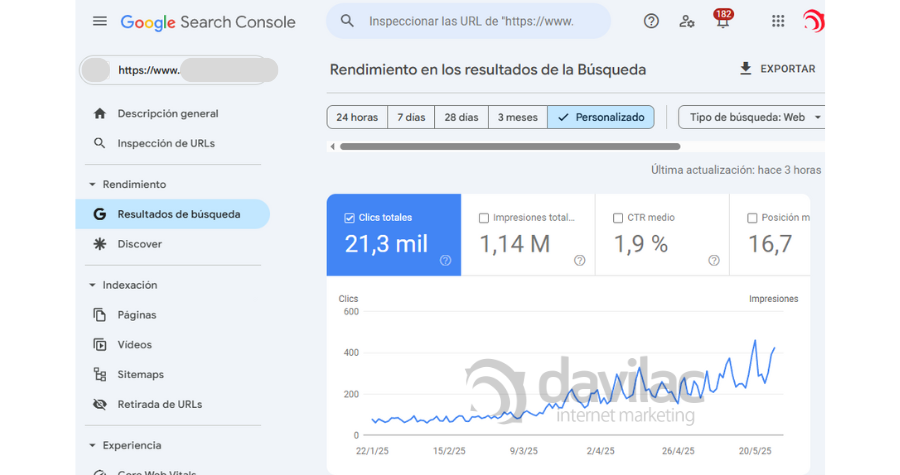This screenshot has height=475, width=900.
Task: Open notifications bell with 182 badge
Action: [723, 19]
